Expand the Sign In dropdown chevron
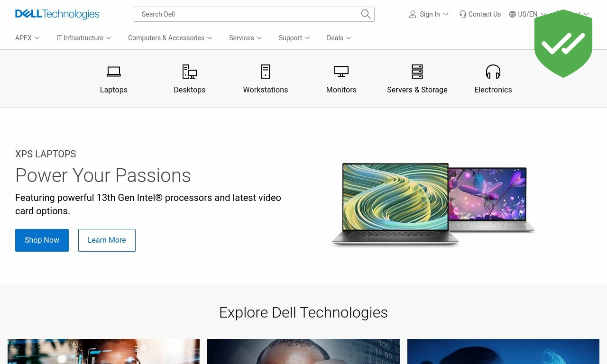 (x=446, y=14)
